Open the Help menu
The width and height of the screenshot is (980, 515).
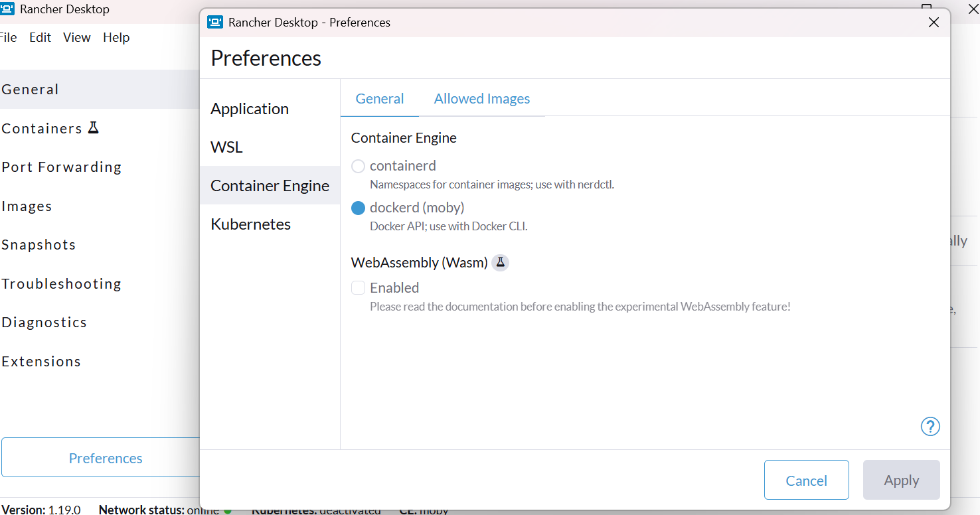[116, 37]
